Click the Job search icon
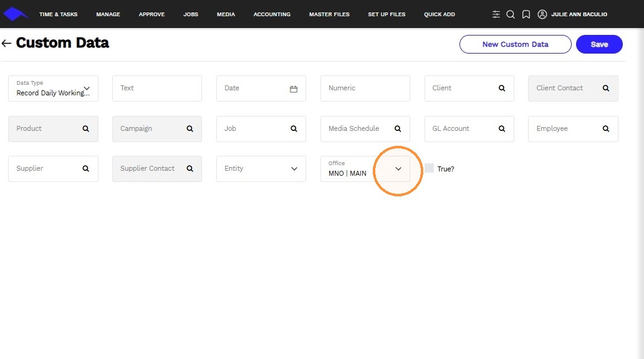644x359 pixels. pyautogui.click(x=294, y=128)
